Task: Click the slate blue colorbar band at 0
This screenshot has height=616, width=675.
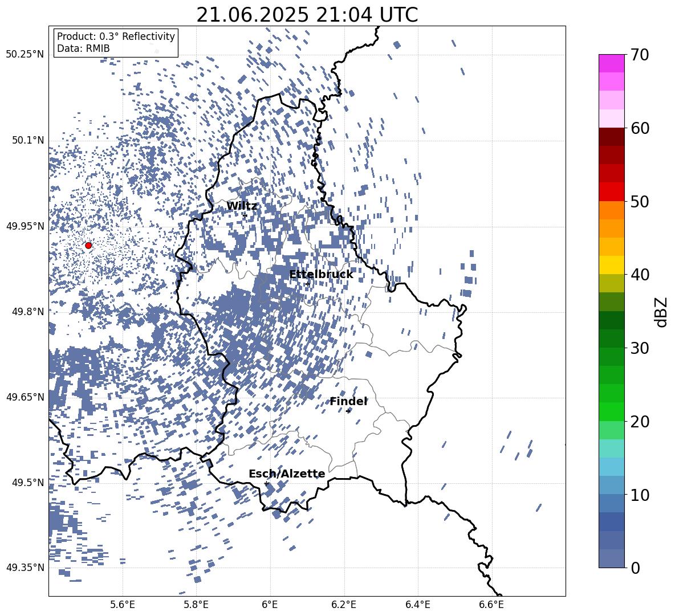Action: (x=611, y=558)
